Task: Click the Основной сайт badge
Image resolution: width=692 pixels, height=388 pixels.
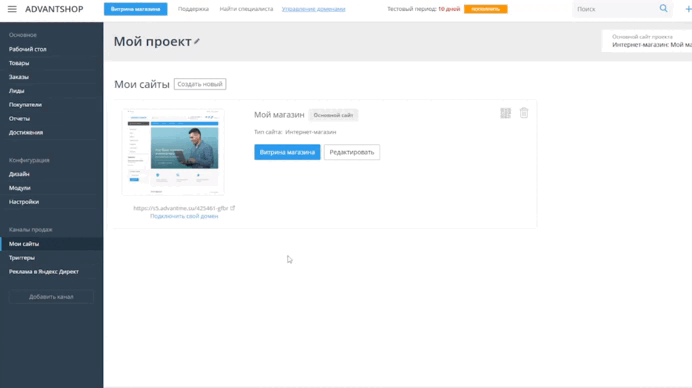Action: coord(333,115)
